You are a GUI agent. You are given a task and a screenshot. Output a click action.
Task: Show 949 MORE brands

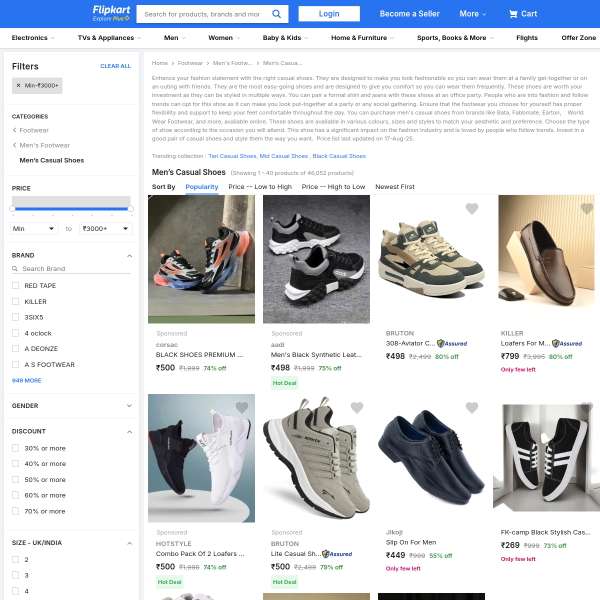pyautogui.click(x=26, y=380)
